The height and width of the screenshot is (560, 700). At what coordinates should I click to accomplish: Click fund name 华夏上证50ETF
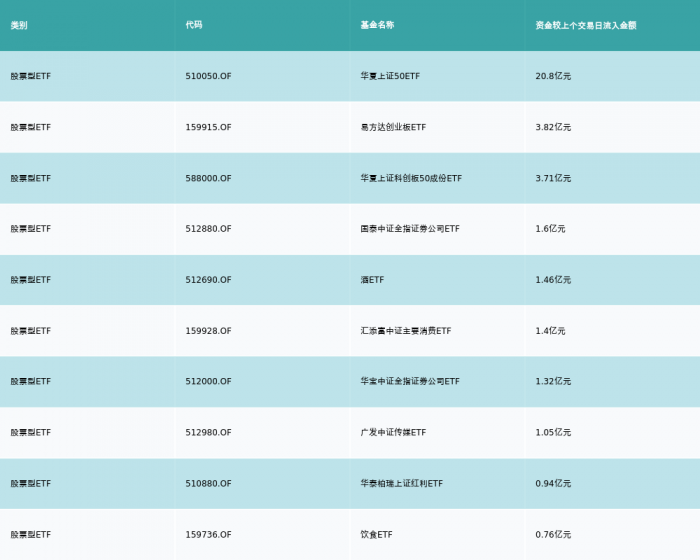[389, 76]
